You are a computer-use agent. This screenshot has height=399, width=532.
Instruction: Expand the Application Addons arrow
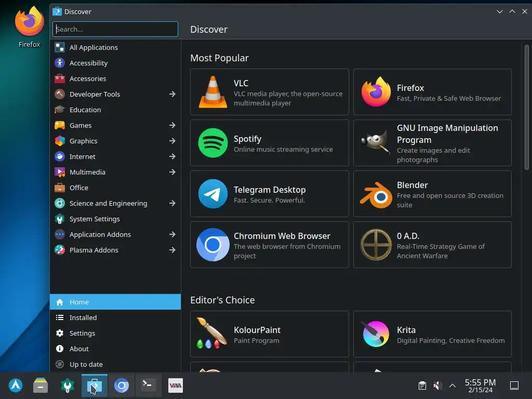click(172, 234)
